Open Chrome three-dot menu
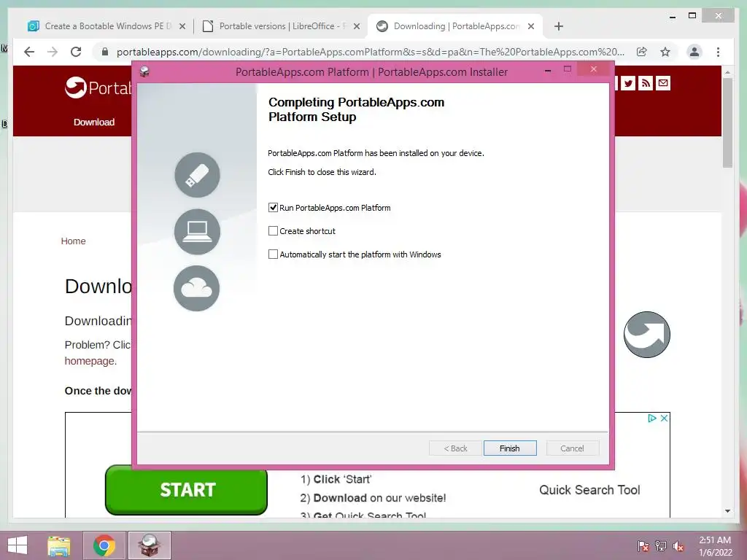The height and width of the screenshot is (560, 747). 718,52
